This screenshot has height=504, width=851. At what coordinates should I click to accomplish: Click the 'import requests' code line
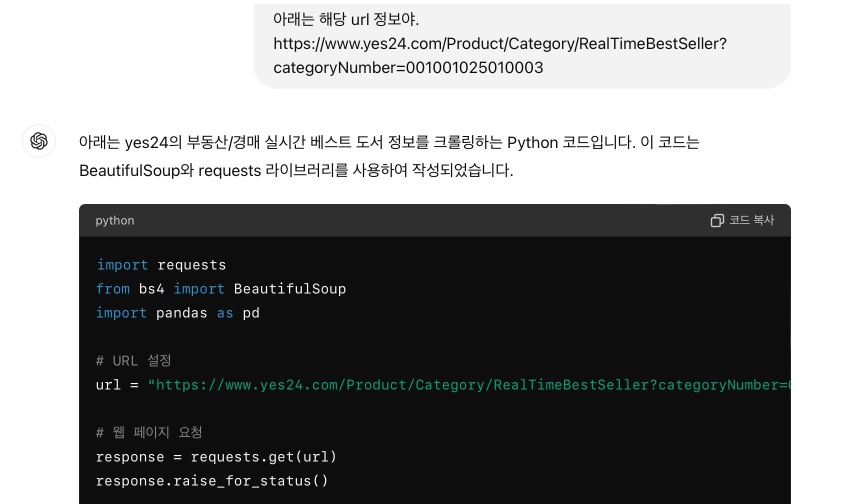tap(161, 265)
